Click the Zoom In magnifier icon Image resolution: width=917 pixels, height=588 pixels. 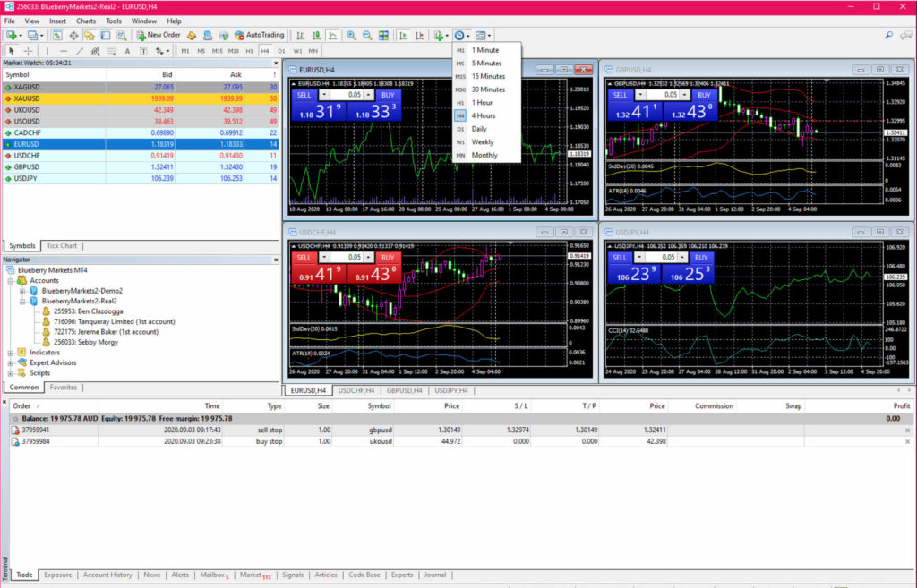click(x=351, y=35)
